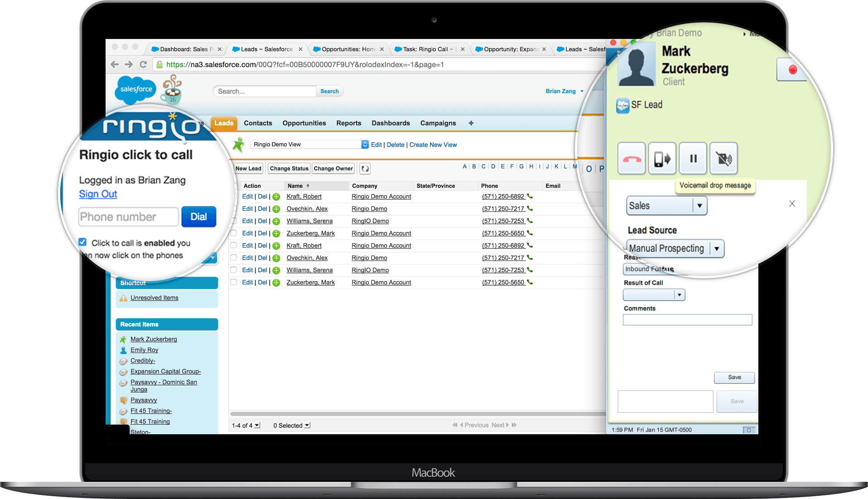Click the horizontal scrollbar below leads table
Image resolution: width=868 pixels, height=499 pixels.
click(417, 414)
